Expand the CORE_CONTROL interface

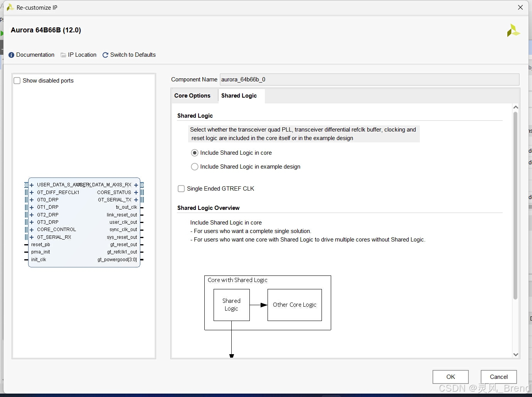32,230
